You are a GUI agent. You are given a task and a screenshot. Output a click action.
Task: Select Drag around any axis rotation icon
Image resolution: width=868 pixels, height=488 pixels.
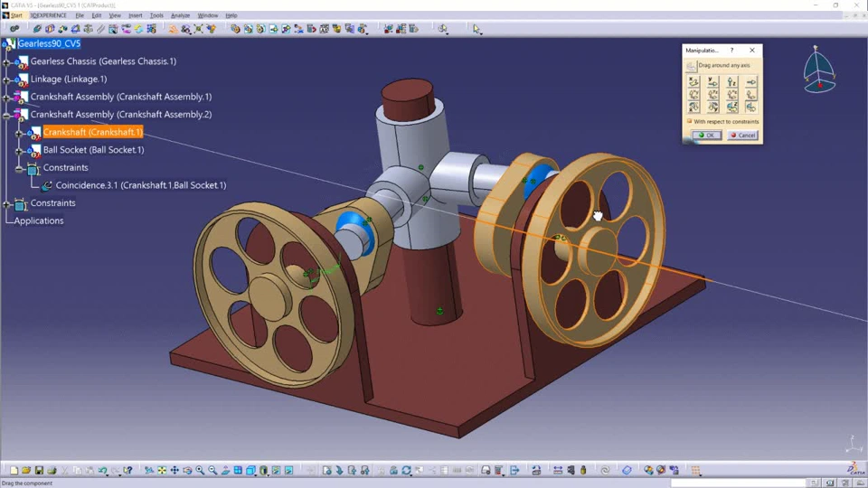tap(750, 108)
